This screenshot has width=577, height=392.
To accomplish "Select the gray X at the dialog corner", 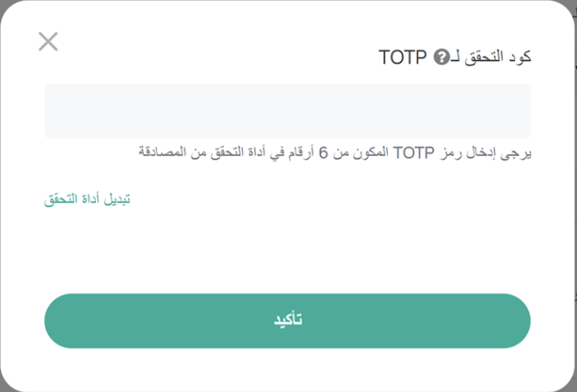I will click(x=48, y=41).
